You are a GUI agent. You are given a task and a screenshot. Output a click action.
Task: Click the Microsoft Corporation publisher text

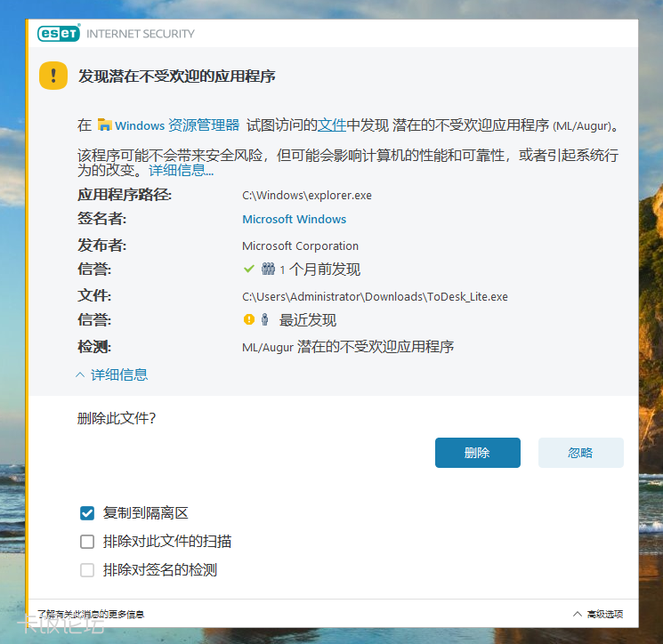(x=300, y=246)
